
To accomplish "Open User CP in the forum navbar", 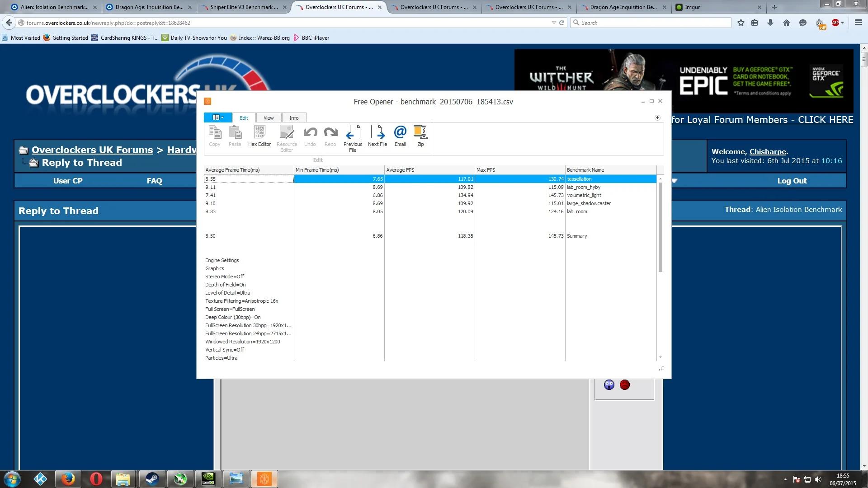I will [68, 181].
